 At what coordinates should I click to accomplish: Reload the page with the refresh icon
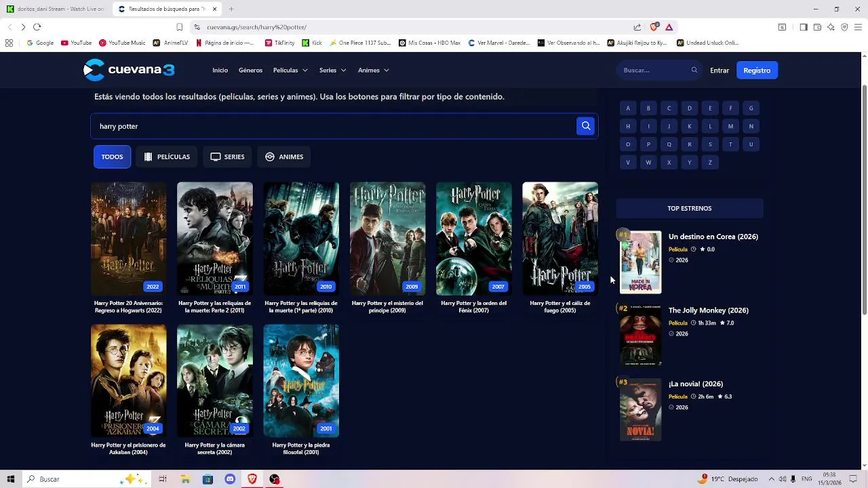tap(37, 27)
